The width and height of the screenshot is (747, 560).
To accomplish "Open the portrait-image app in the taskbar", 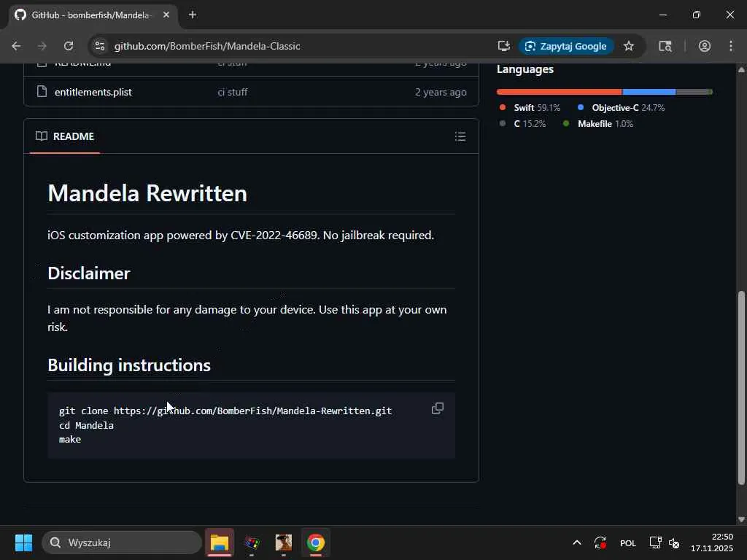I will (284, 542).
